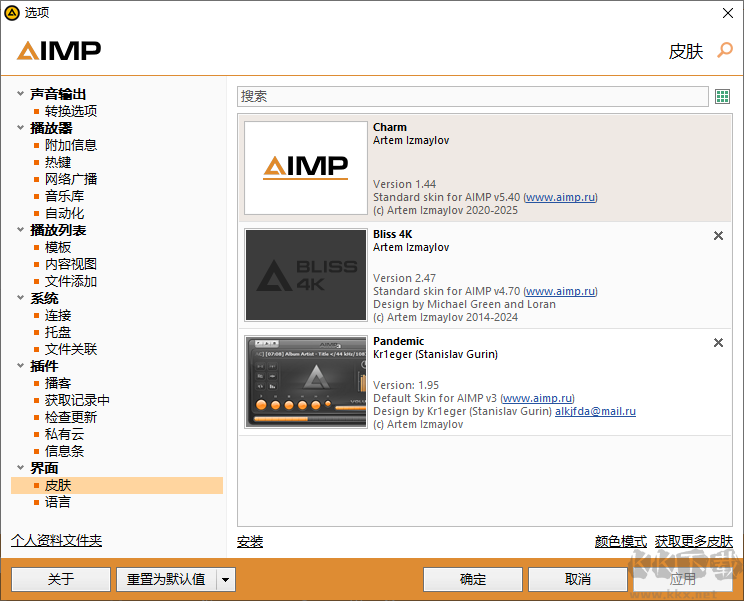
Task: Open 网络广播 settings page
Action: pos(71,179)
